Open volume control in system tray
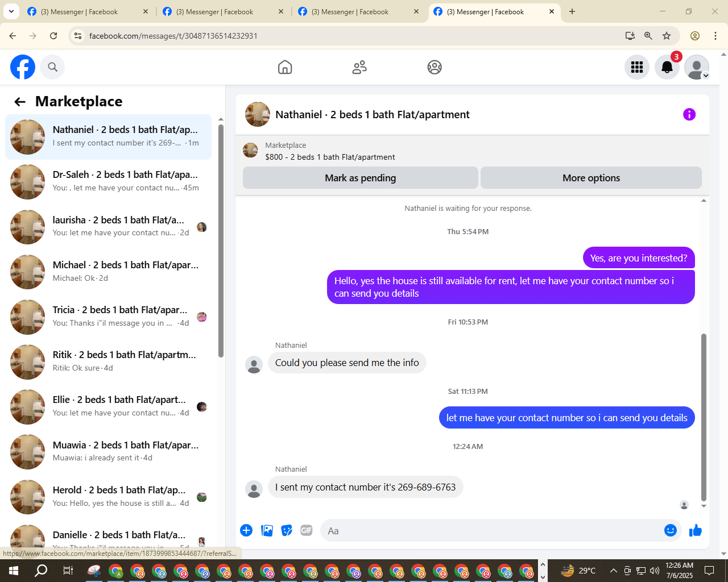This screenshot has height=582, width=728. click(655, 571)
